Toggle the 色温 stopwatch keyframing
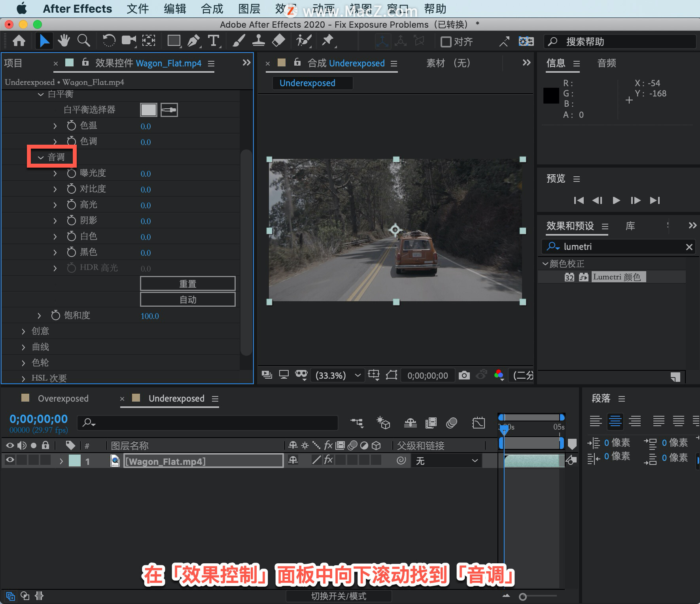Image resolution: width=700 pixels, height=604 pixels. (71, 126)
